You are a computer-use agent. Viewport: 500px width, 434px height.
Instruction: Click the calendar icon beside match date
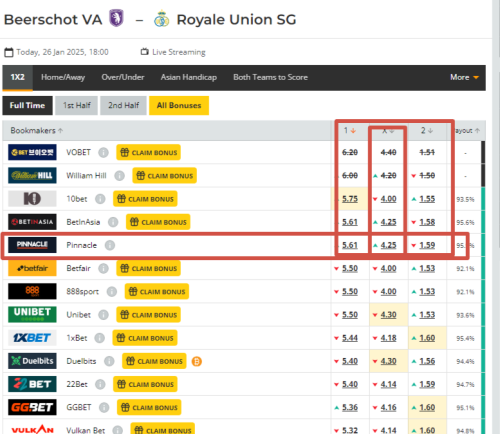[9, 52]
